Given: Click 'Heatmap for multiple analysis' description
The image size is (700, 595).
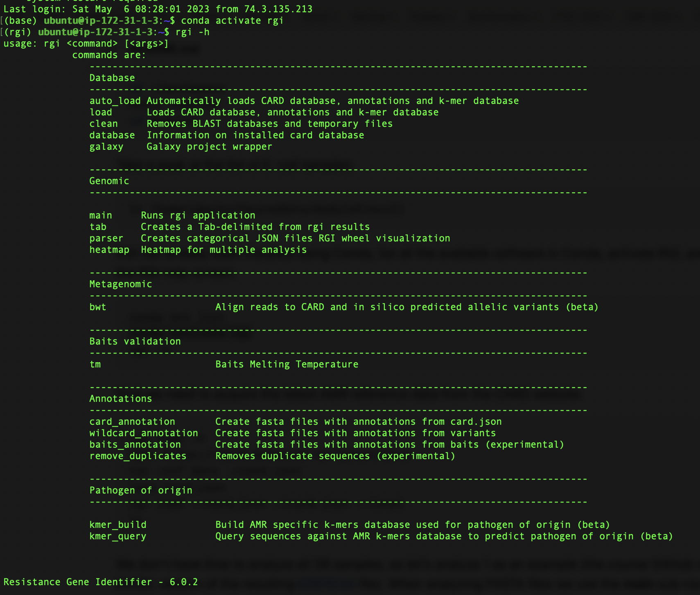Looking at the screenshot, I should coord(224,250).
